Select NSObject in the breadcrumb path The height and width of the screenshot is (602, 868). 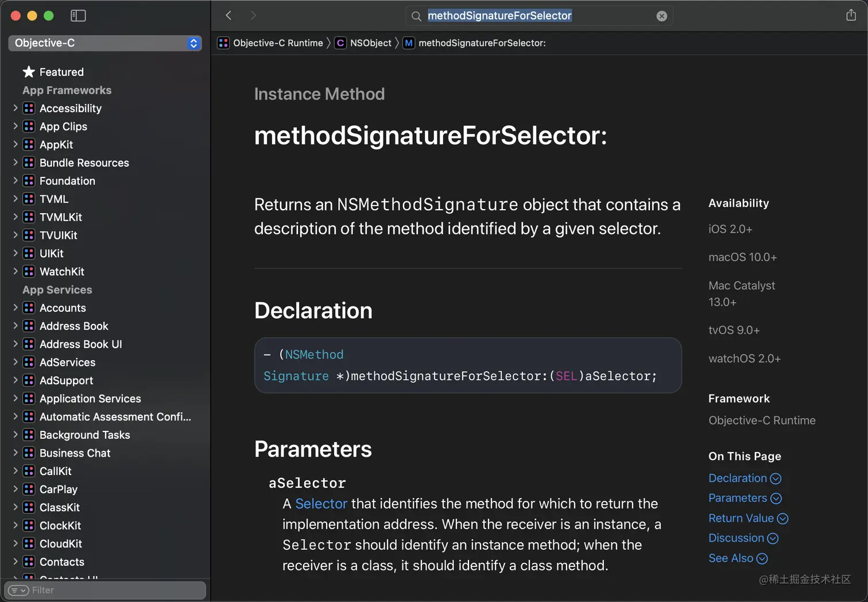[x=371, y=43]
